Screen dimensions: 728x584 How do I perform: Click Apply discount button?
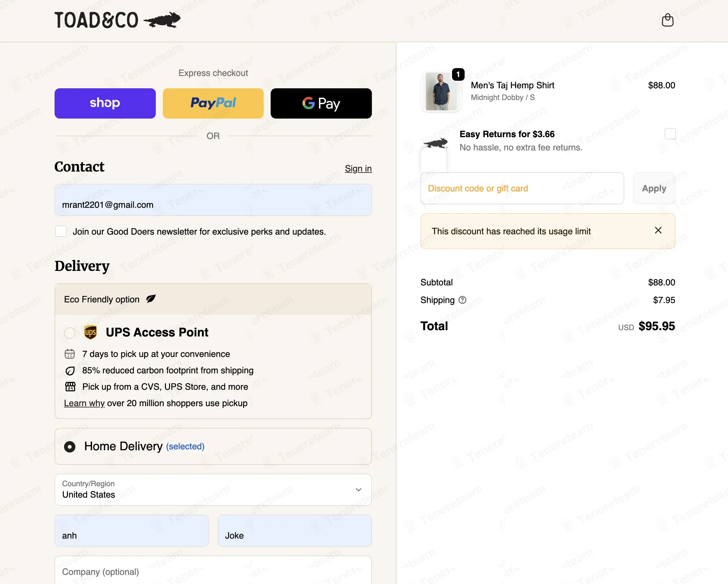click(x=654, y=188)
